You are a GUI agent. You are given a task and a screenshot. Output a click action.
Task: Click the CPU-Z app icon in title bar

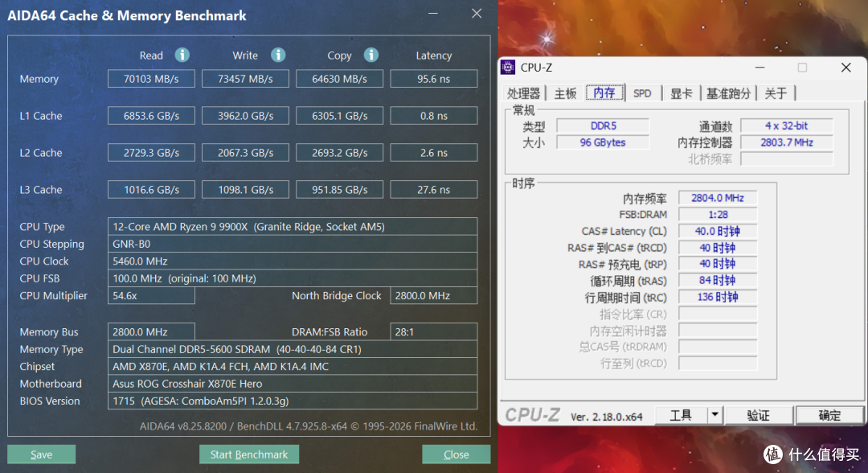508,68
